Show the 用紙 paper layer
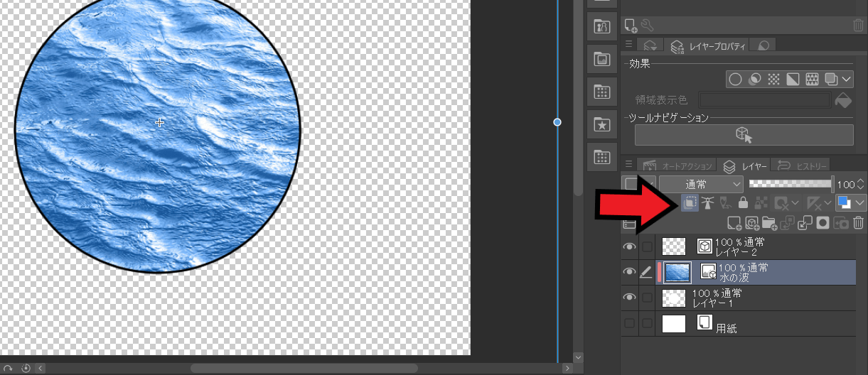Screen dimensions: 868x375 tap(629, 324)
